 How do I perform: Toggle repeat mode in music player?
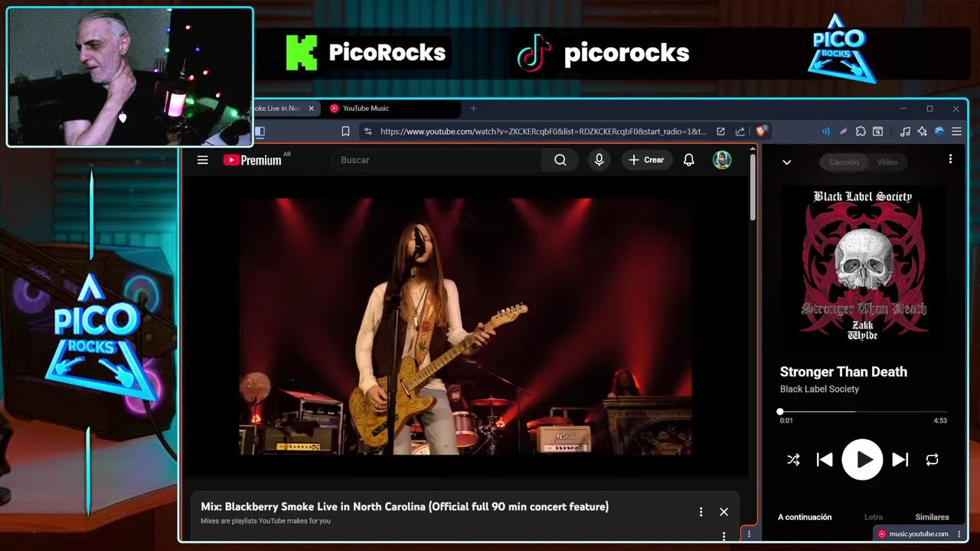(x=932, y=460)
